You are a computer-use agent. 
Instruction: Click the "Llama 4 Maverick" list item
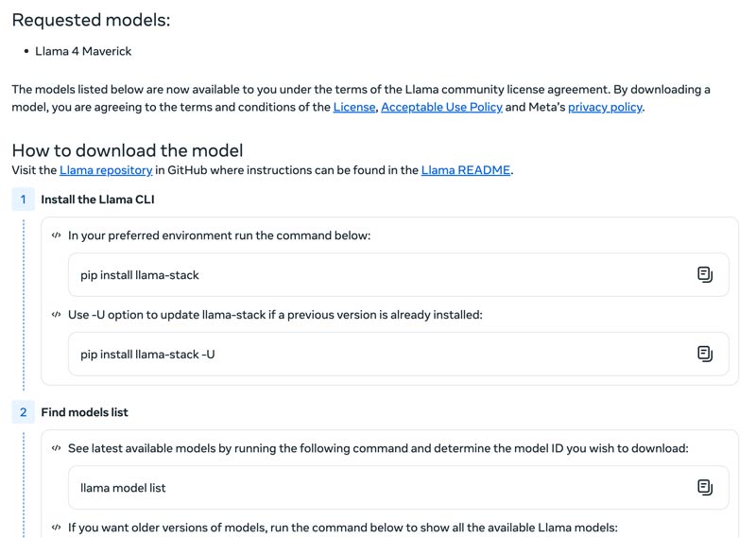coord(83,51)
